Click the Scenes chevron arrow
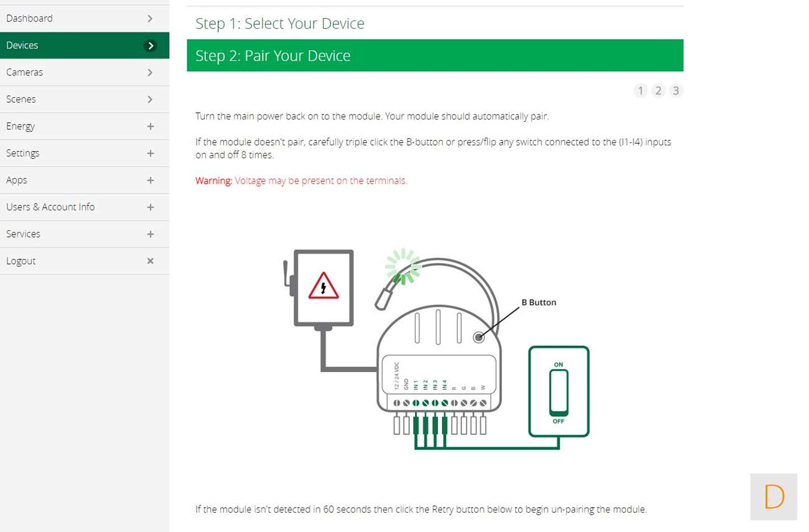This screenshot has height=532, width=809. [x=150, y=100]
